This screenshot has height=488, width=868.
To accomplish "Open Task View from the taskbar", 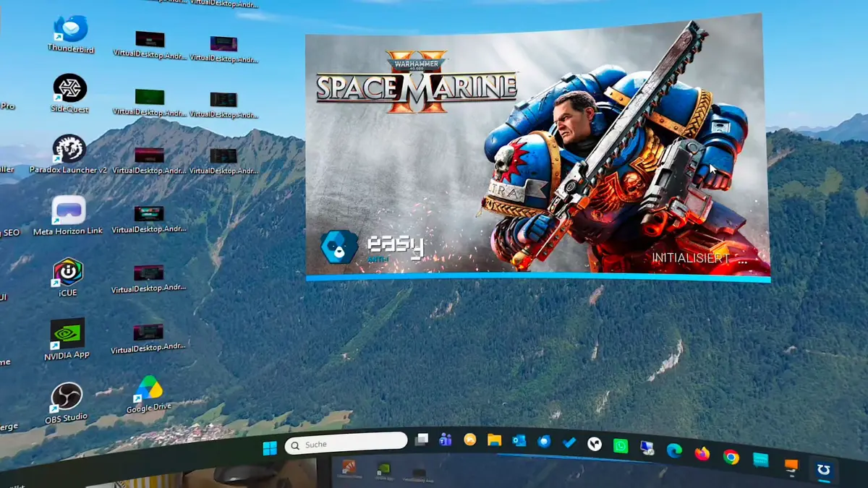I will pyautogui.click(x=422, y=439).
